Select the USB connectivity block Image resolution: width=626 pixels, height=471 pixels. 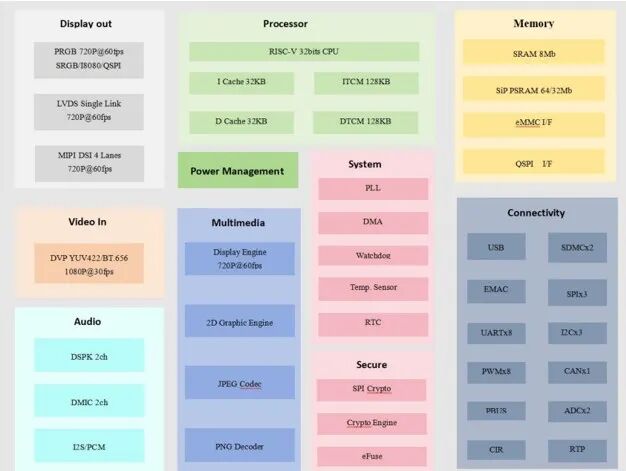496,248
